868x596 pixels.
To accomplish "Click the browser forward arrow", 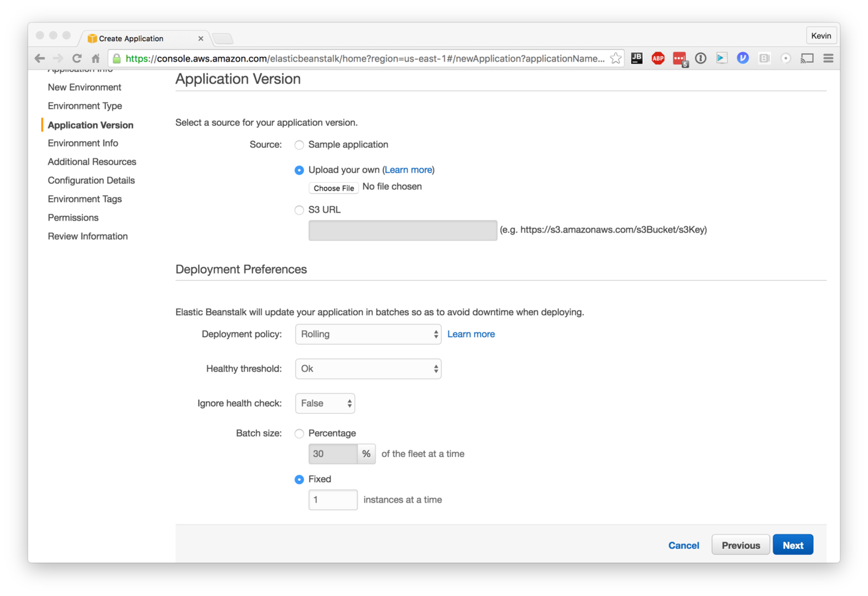I will coord(58,58).
